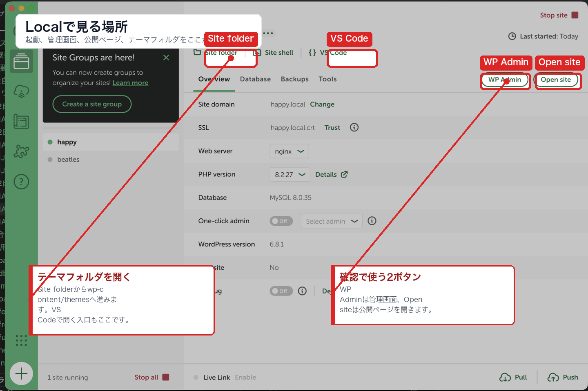Click the One-click admin info icon
This screenshot has height=391, width=588.
coord(372,221)
